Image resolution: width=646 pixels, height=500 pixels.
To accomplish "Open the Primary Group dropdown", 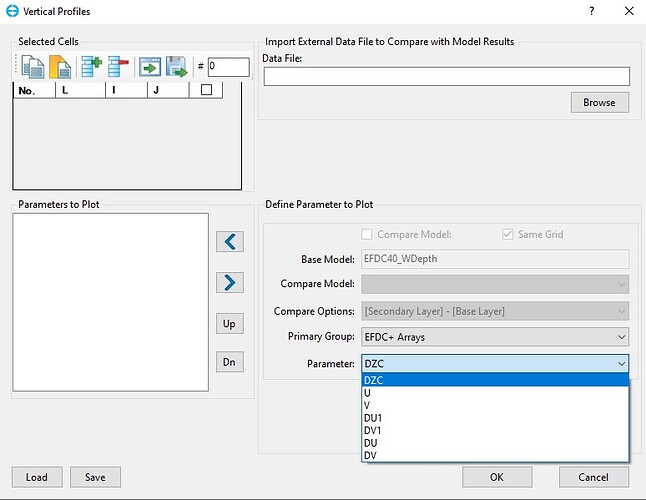I will click(495, 337).
